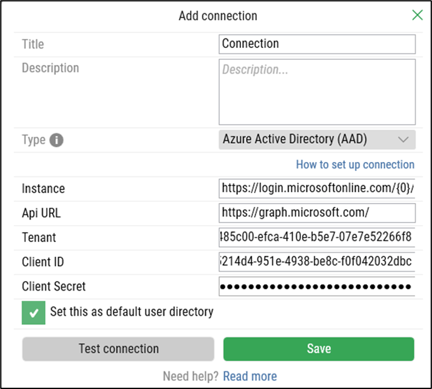Click the checkmark in the green checkbox
The image size is (432, 389).
pyautogui.click(x=34, y=313)
